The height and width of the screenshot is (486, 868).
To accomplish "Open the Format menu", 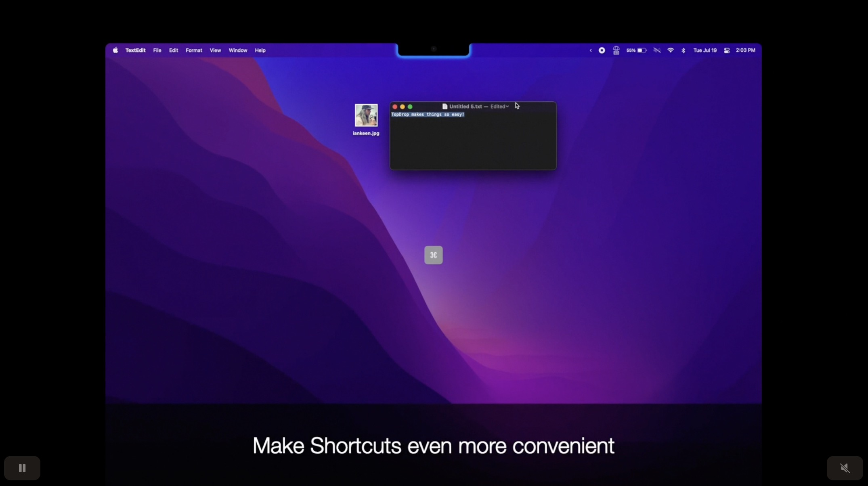I will [x=194, y=50].
